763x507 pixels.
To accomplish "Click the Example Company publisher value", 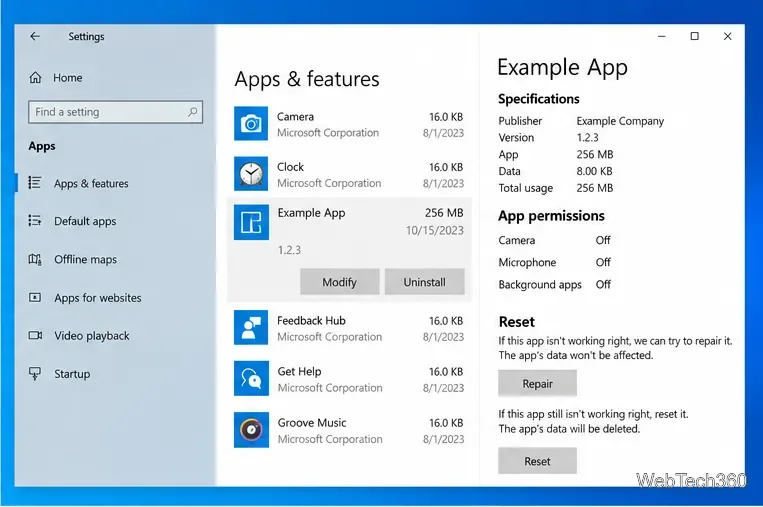I will point(620,121).
